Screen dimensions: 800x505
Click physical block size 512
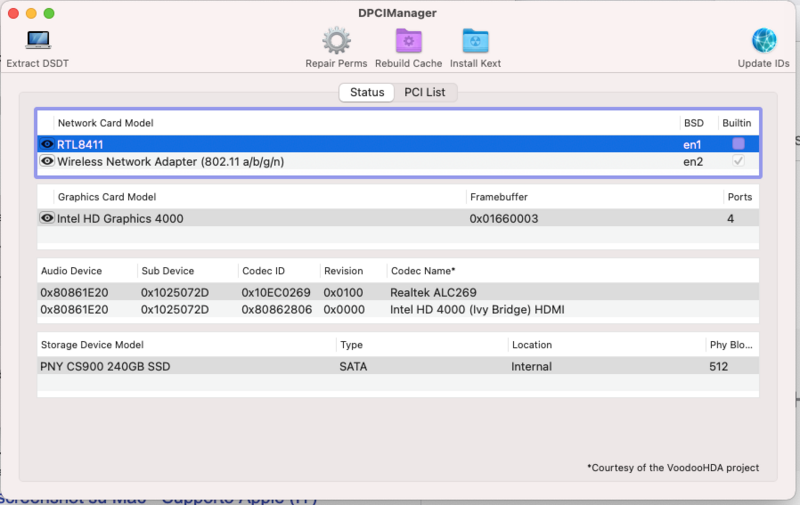pos(718,367)
